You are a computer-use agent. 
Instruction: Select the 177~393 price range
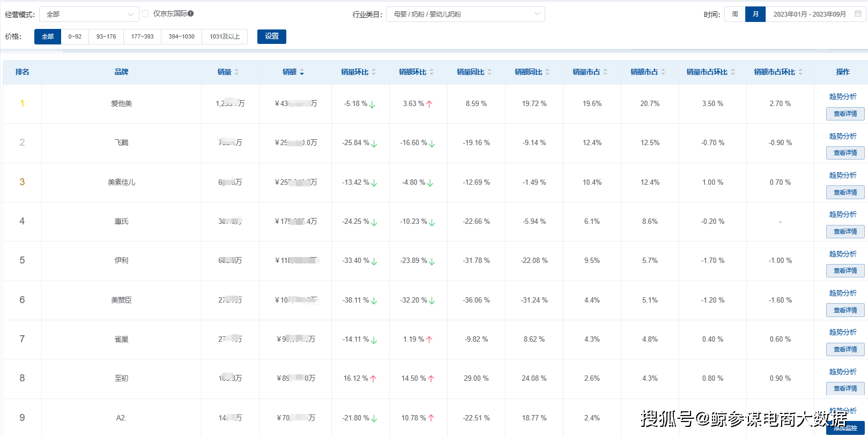tap(143, 36)
